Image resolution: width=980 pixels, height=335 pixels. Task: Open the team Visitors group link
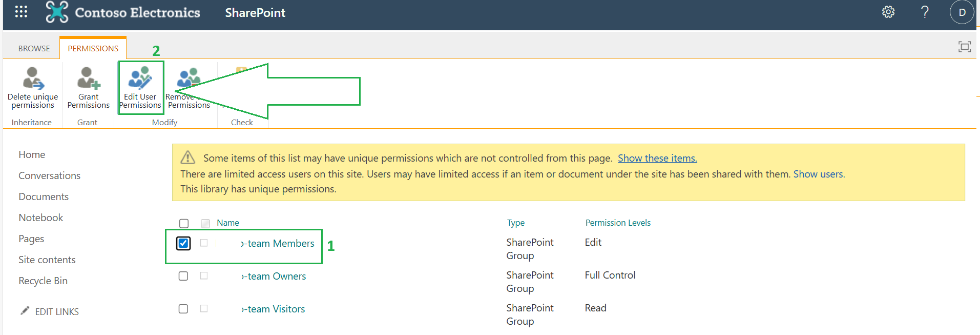point(273,309)
